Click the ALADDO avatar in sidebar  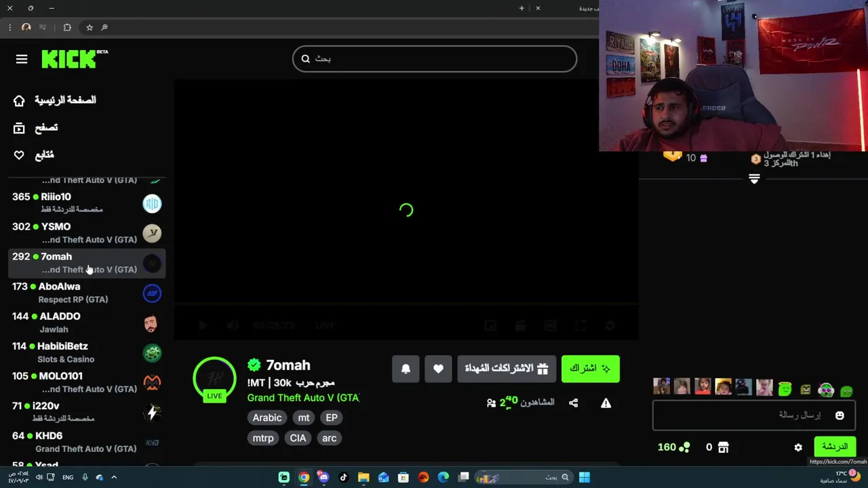[152, 323]
